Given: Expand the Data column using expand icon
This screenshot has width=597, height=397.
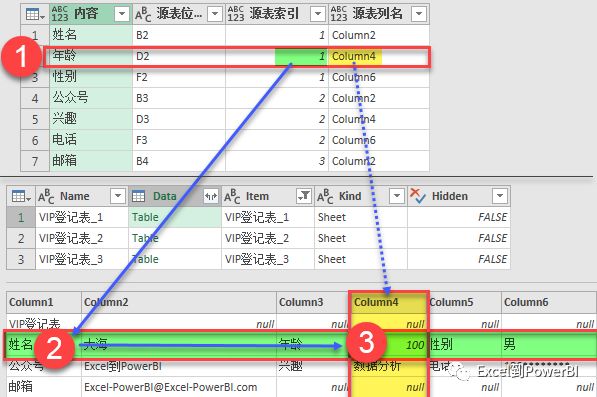Looking at the screenshot, I should (211, 196).
